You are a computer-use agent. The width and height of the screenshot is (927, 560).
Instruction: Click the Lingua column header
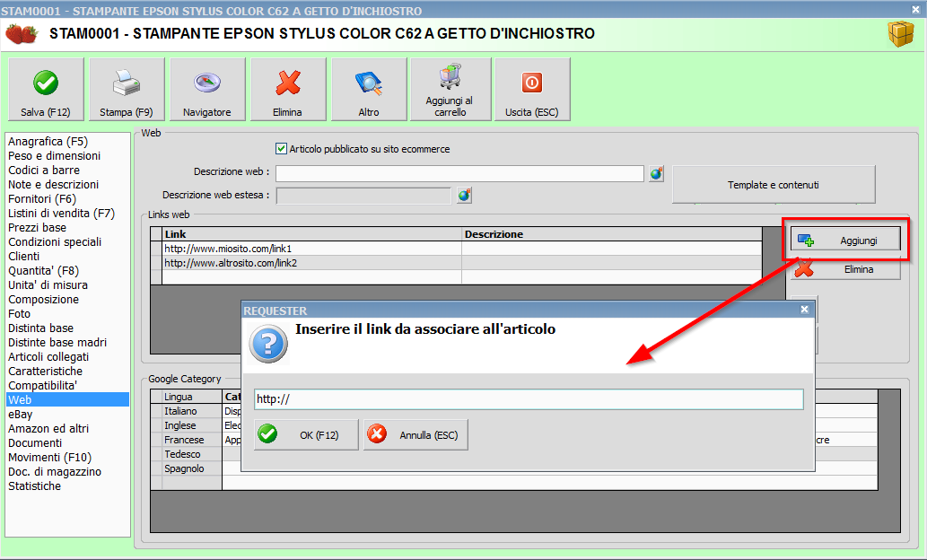click(192, 397)
